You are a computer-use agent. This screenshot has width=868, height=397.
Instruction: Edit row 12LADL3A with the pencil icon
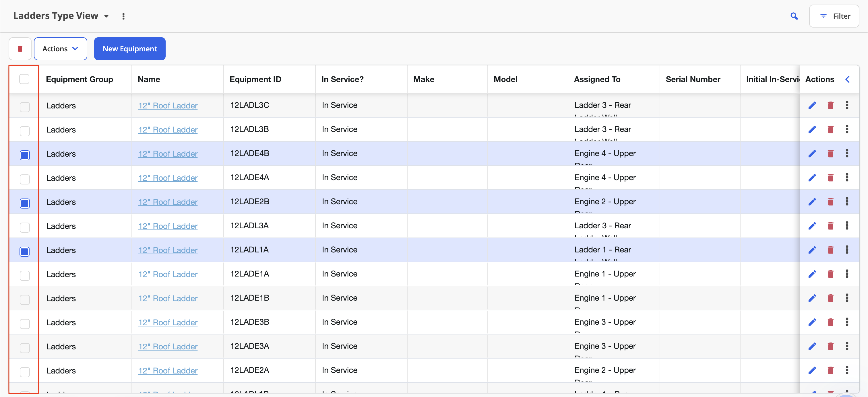(x=812, y=225)
